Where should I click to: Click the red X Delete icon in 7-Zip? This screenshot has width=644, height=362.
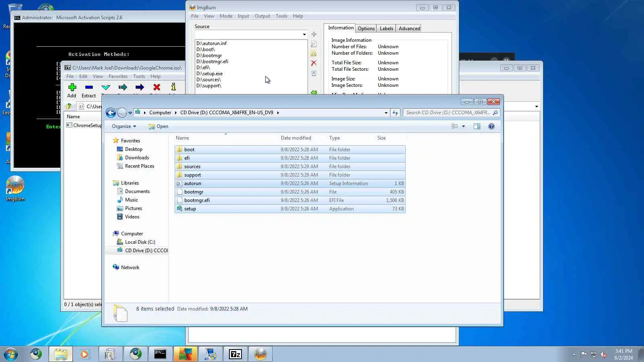point(157,87)
